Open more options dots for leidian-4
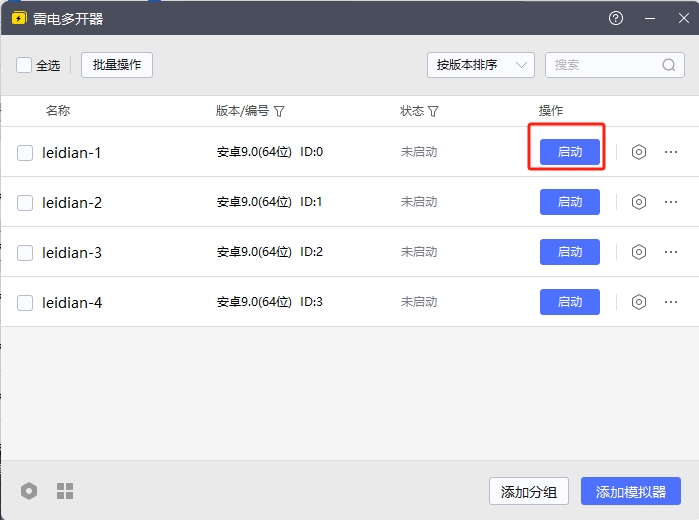The width and height of the screenshot is (699, 520). pyautogui.click(x=670, y=302)
